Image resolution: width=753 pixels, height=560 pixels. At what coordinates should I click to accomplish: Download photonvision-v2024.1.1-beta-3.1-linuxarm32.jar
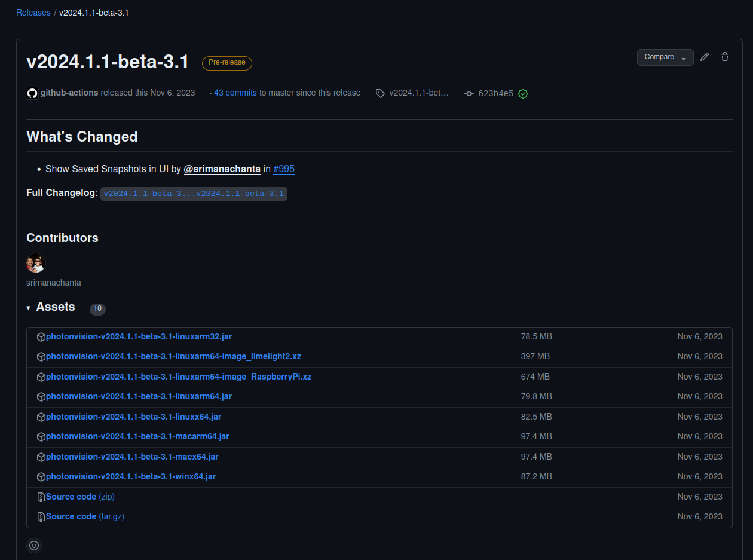(x=139, y=336)
